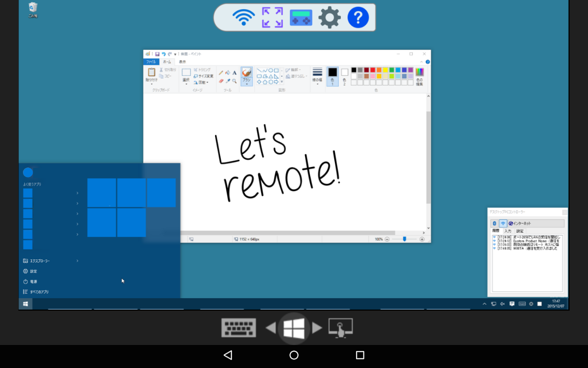Open the Rotate dropdown in Paint
This screenshot has width=588, height=368.
coord(201,82)
